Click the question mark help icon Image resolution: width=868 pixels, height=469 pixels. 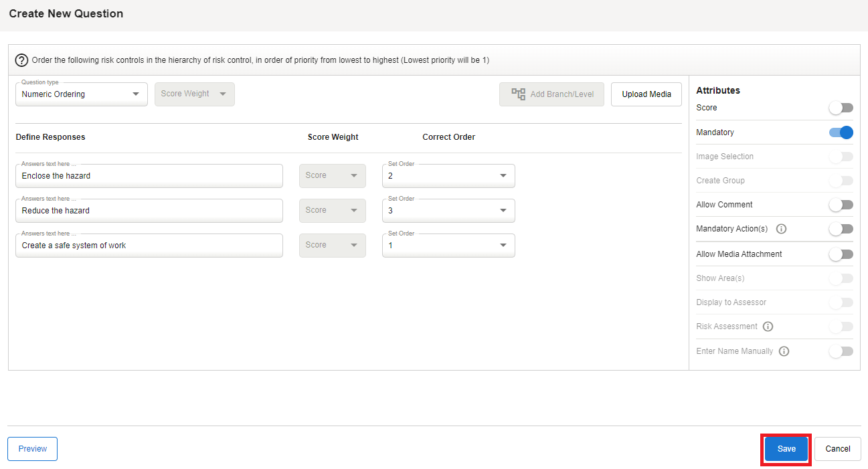(x=21, y=60)
